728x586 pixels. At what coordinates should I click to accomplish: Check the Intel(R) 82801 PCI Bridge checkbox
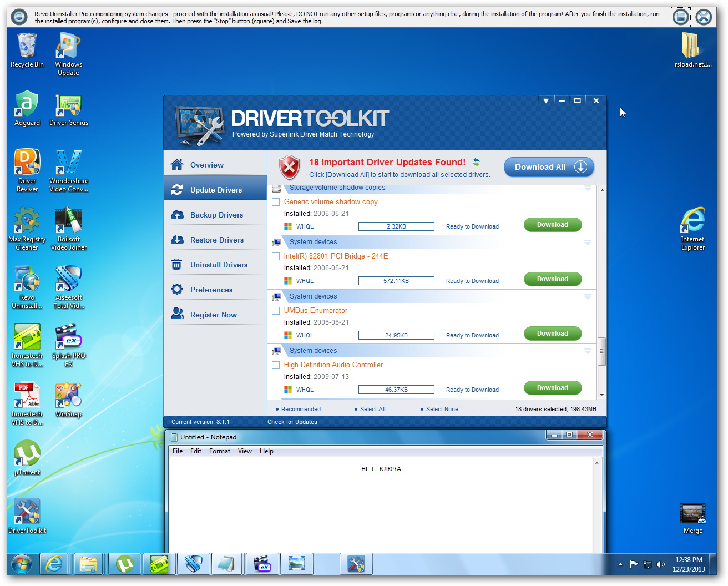[x=276, y=256]
